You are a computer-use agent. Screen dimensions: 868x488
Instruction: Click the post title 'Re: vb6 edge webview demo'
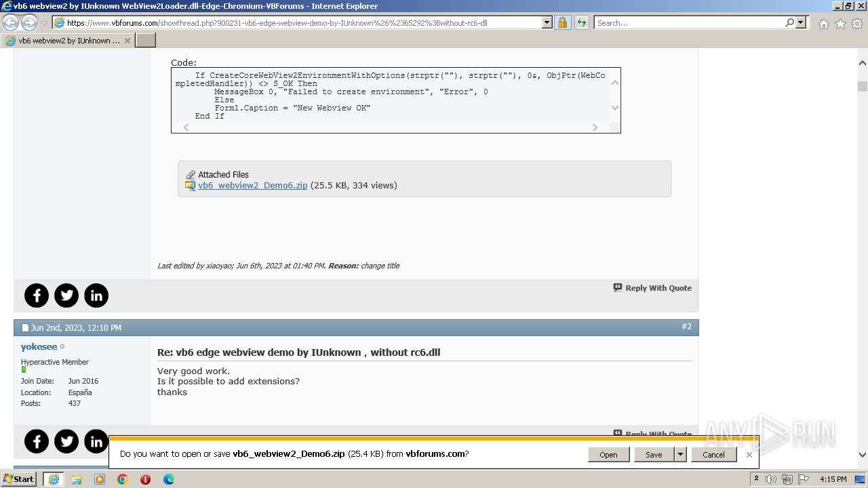tap(299, 352)
